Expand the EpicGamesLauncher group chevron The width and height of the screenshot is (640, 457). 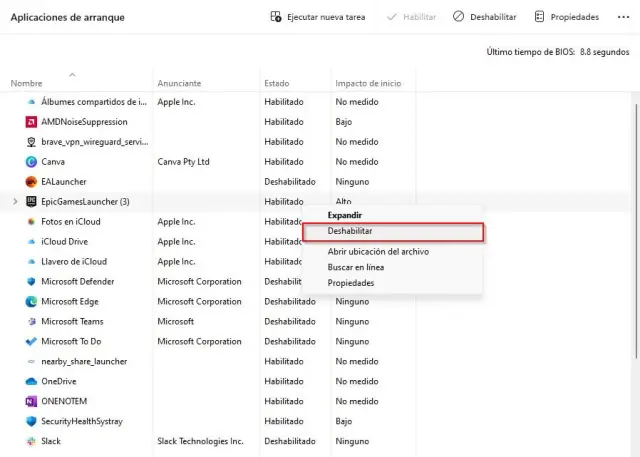coord(14,201)
